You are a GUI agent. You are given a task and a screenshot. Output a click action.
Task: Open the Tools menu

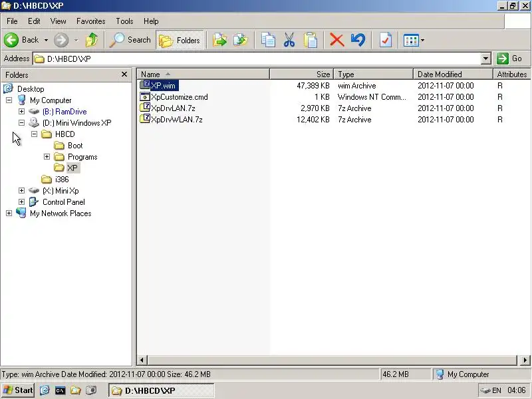tap(124, 21)
